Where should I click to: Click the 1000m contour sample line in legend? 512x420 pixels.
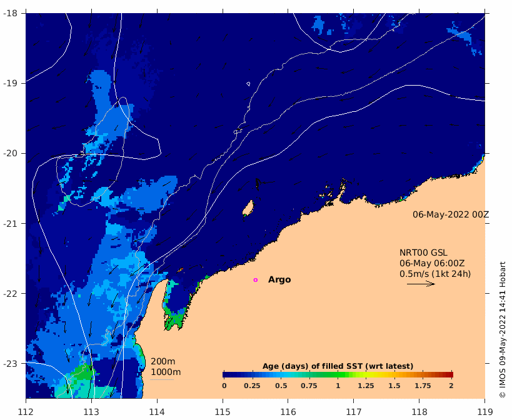click(162, 379)
